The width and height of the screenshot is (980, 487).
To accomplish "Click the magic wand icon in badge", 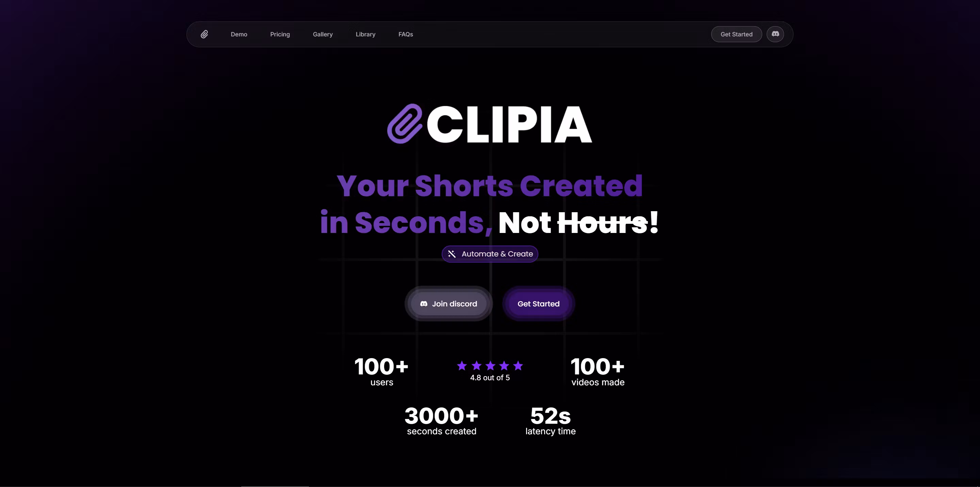I will (x=452, y=254).
